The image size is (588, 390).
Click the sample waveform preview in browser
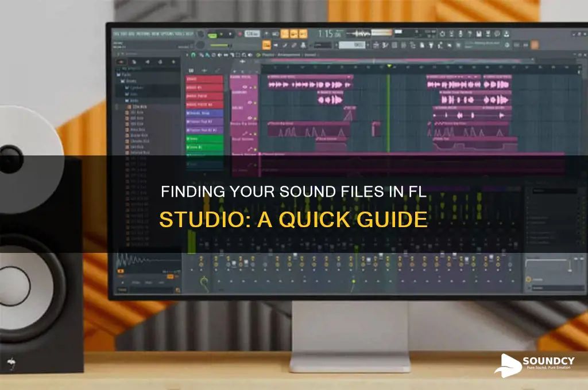(x=148, y=260)
